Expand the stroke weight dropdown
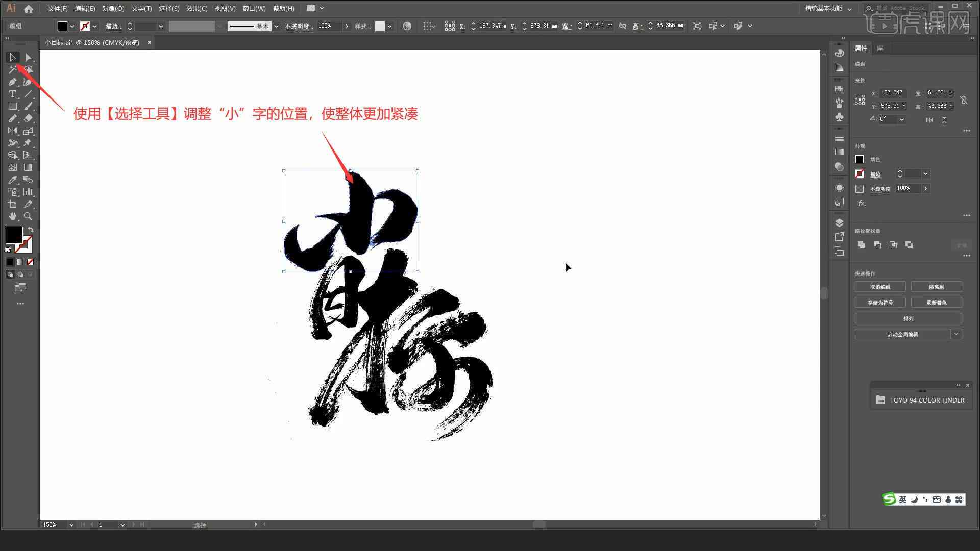The height and width of the screenshot is (551, 980). [160, 26]
